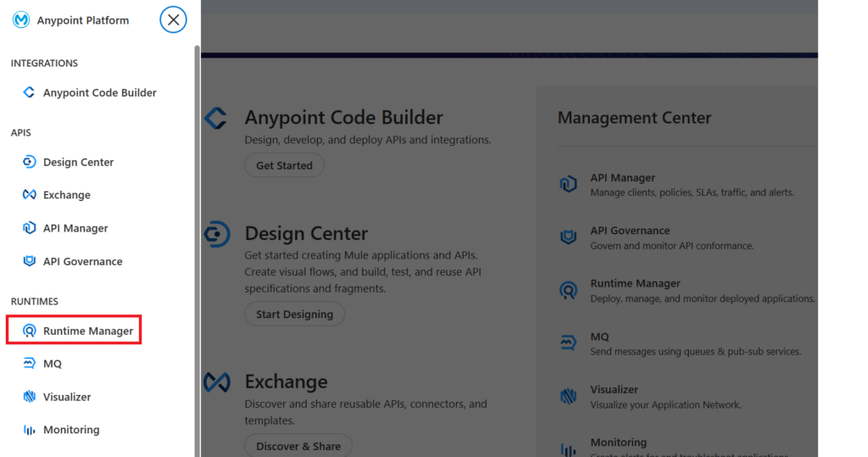The width and height of the screenshot is (868, 457).
Task: Click the Get Started button
Action: click(x=285, y=165)
